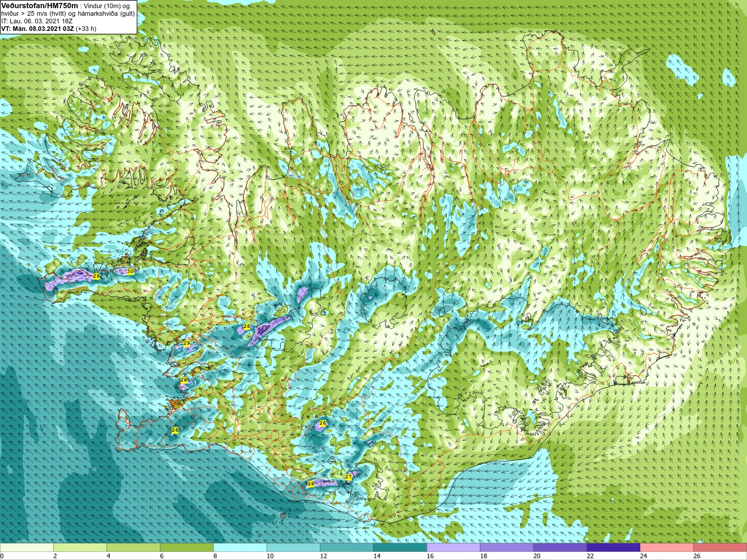747x560 pixels.
Task: Pick the 2–4 m/s light green legend swatch
Action: coord(80,548)
